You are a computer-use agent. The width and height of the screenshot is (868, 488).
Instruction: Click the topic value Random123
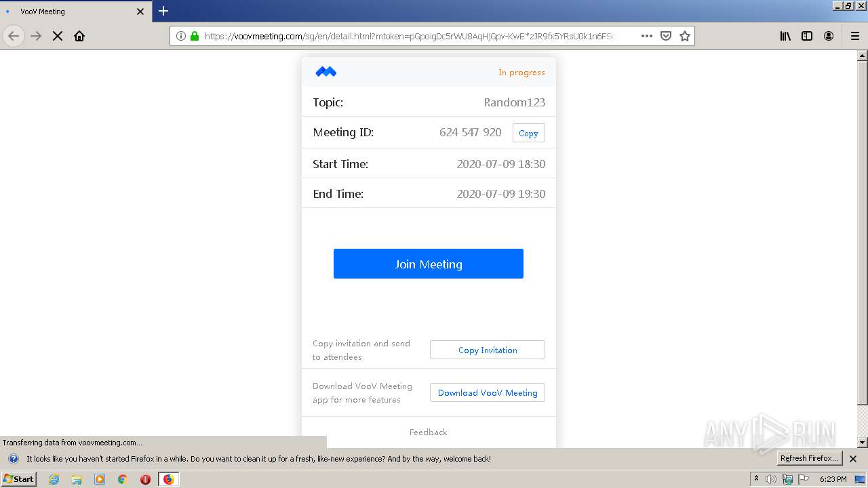514,102
